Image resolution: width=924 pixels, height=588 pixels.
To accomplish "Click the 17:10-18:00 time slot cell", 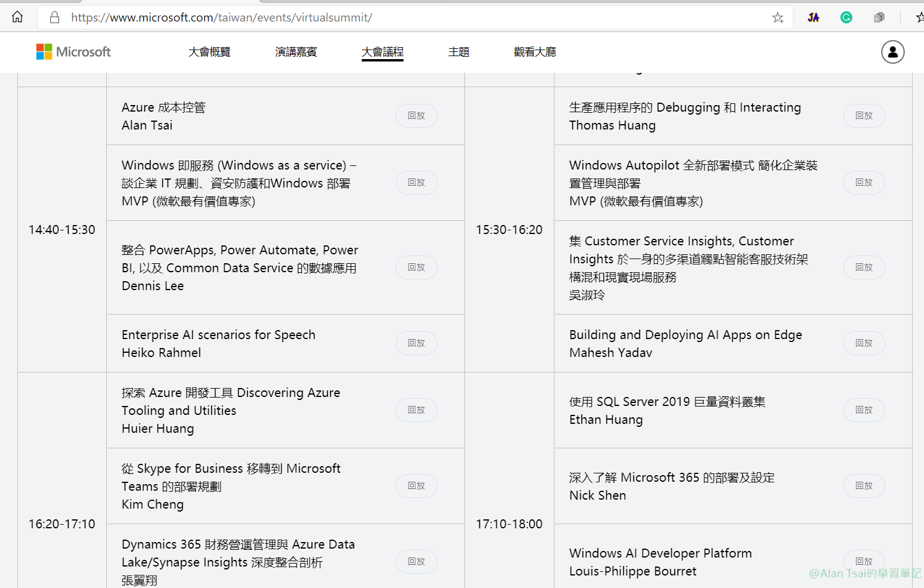I will [509, 524].
